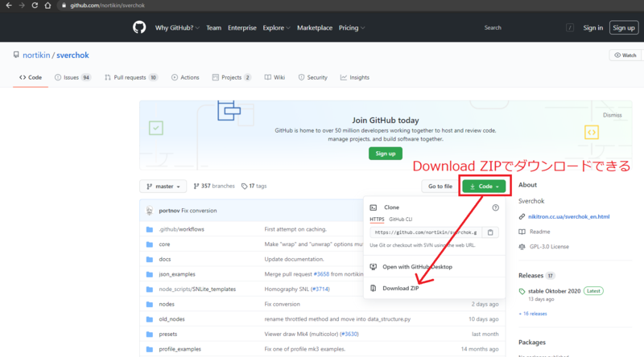Click the green Sign up banner button

(386, 154)
